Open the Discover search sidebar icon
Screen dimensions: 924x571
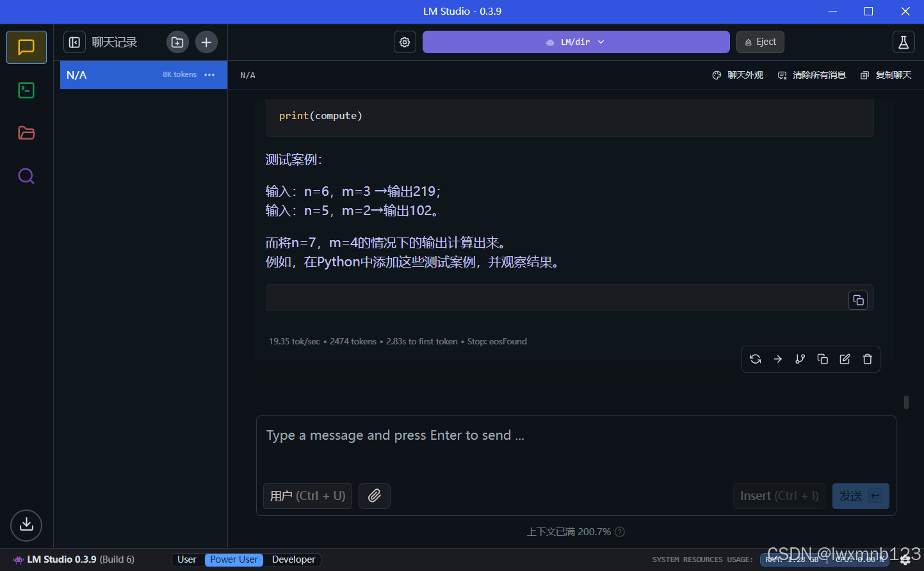click(x=26, y=176)
